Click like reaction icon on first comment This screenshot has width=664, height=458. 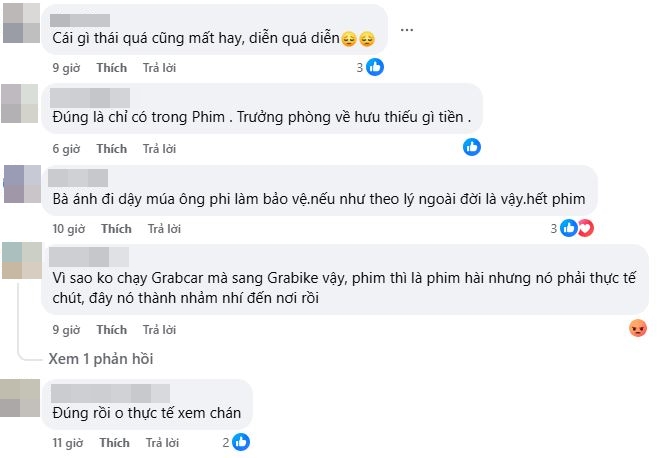376,68
